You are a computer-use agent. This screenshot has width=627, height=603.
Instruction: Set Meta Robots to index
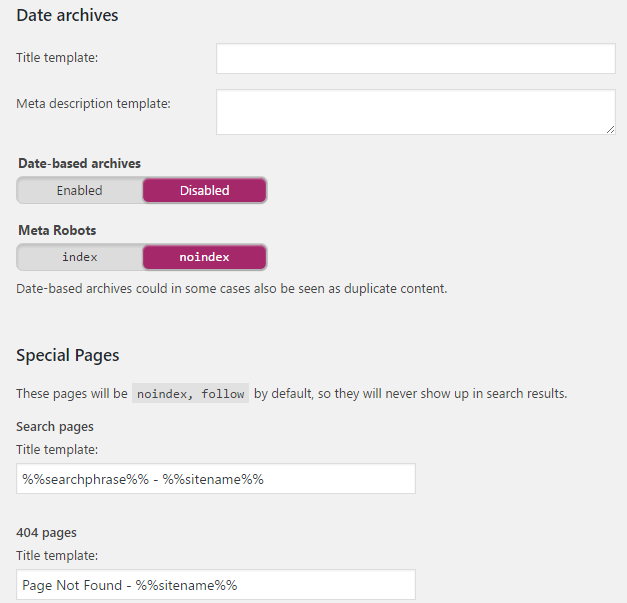click(x=80, y=257)
